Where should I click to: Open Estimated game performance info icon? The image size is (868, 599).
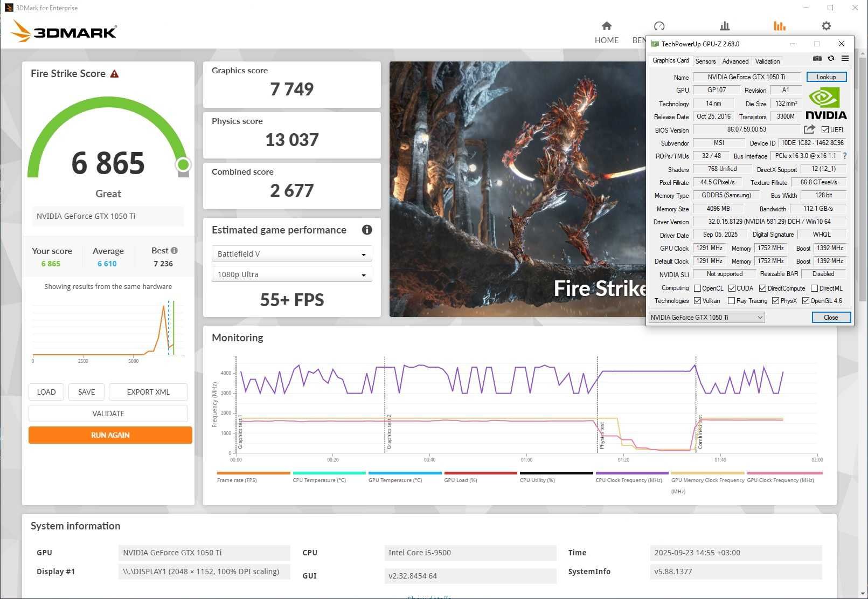tap(367, 230)
